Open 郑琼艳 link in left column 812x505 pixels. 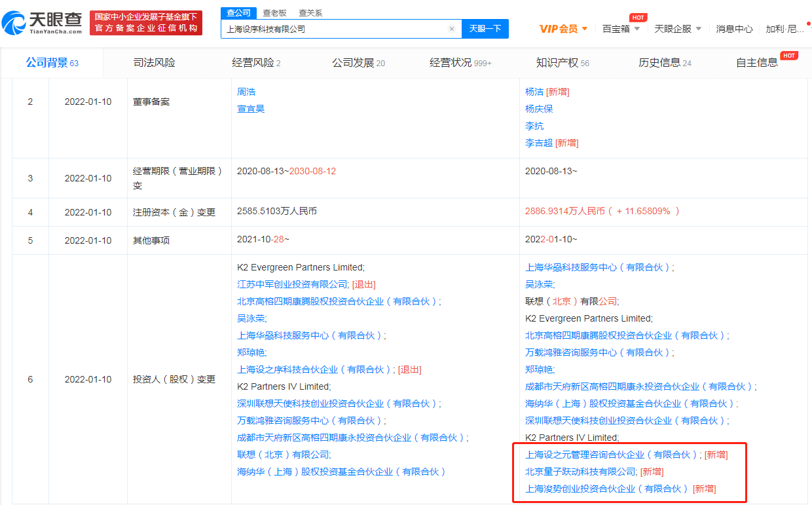click(x=251, y=352)
